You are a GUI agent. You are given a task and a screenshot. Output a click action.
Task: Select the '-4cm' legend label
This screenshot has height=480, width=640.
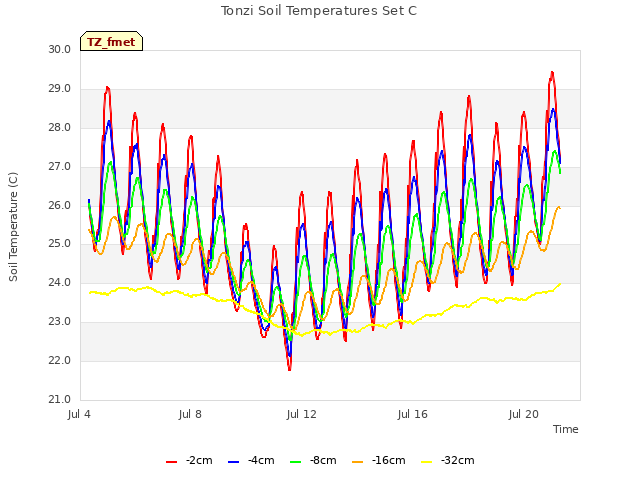pyautogui.click(x=261, y=460)
